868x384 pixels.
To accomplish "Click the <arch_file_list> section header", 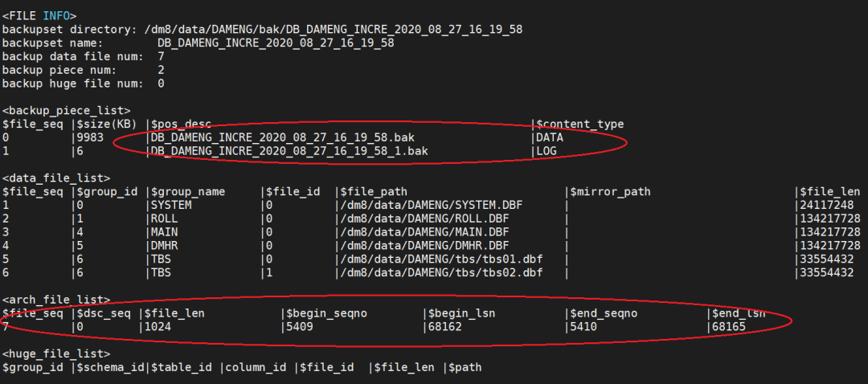I will click(56, 300).
